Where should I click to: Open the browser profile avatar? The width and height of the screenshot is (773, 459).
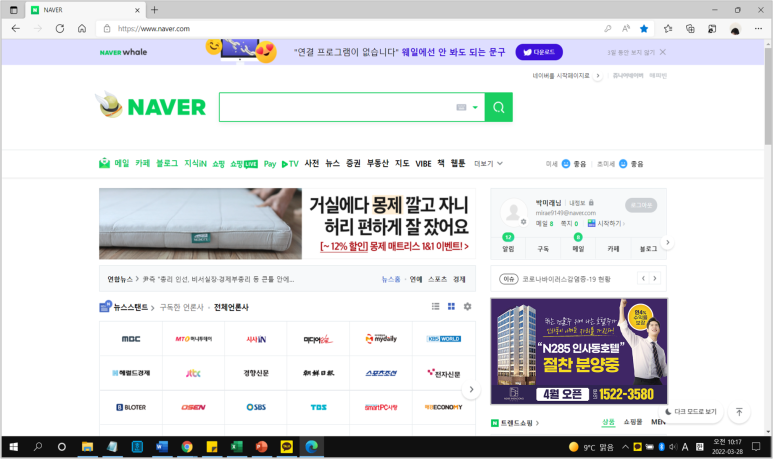[x=735, y=29]
